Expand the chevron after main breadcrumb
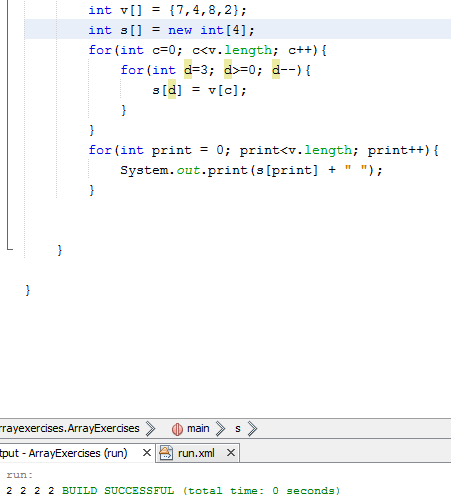 220,429
